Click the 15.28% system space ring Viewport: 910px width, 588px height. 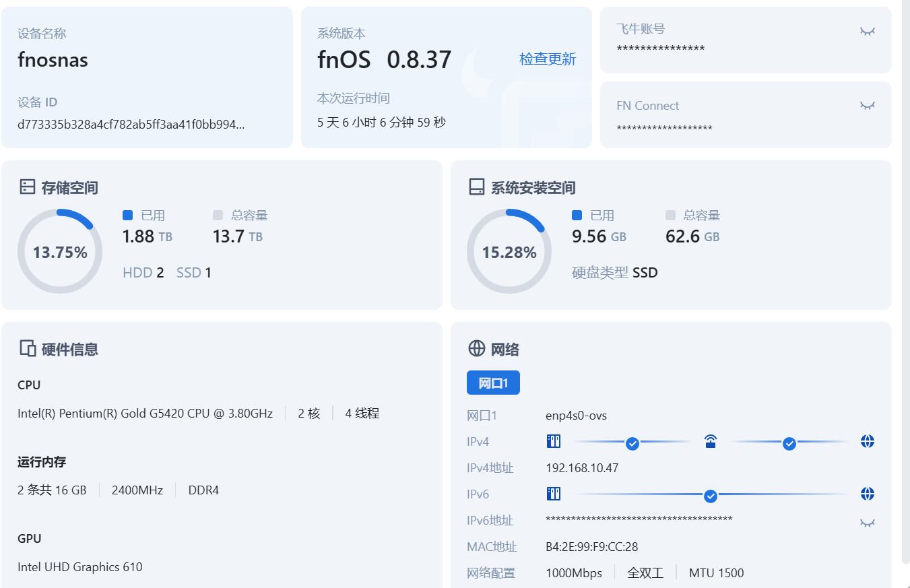509,252
